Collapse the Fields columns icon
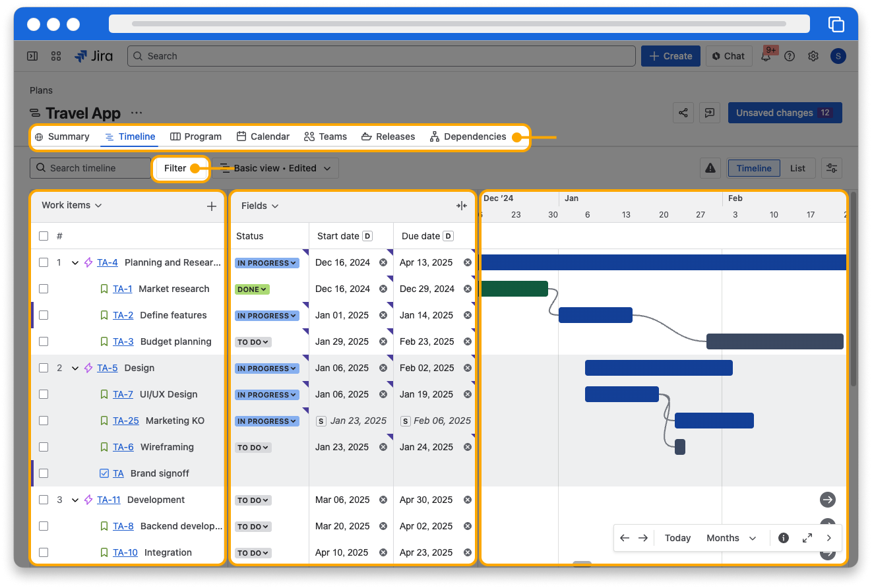This screenshot has height=588, width=872. (x=462, y=206)
